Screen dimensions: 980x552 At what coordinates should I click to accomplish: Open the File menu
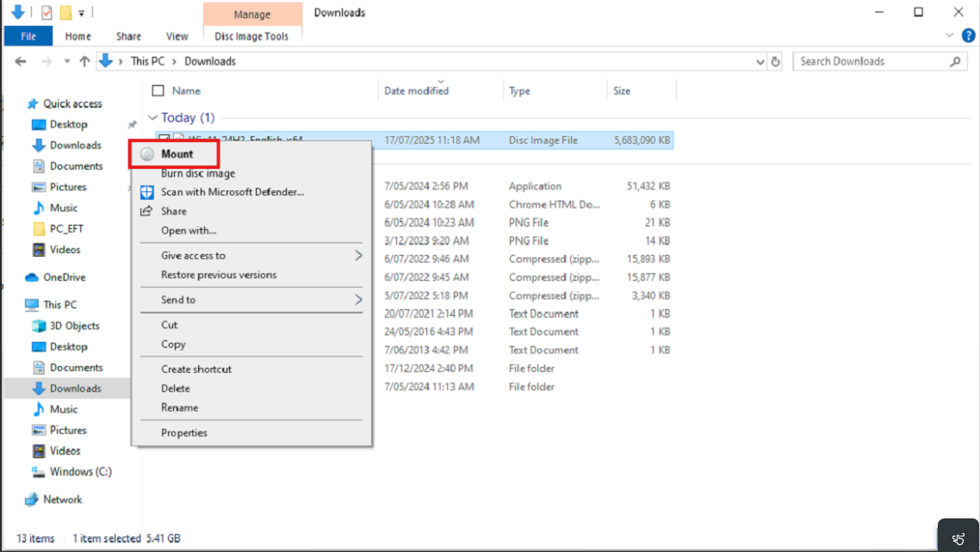pos(28,36)
